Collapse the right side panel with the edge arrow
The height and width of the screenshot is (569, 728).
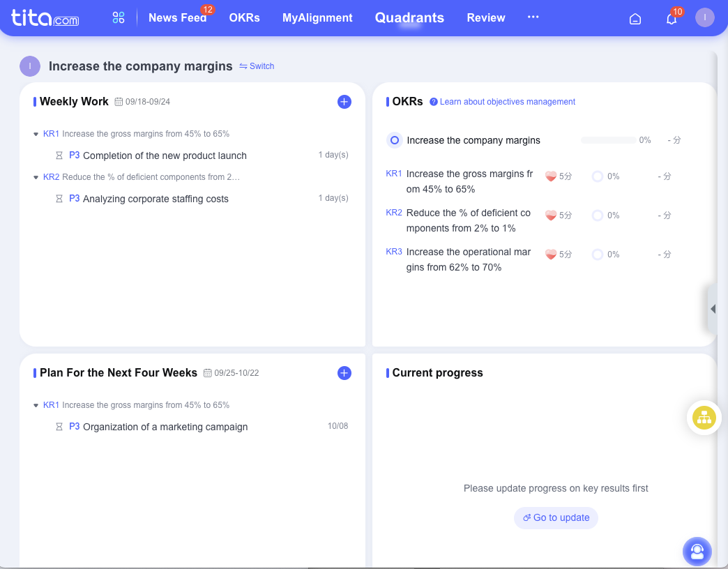tap(713, 308)
